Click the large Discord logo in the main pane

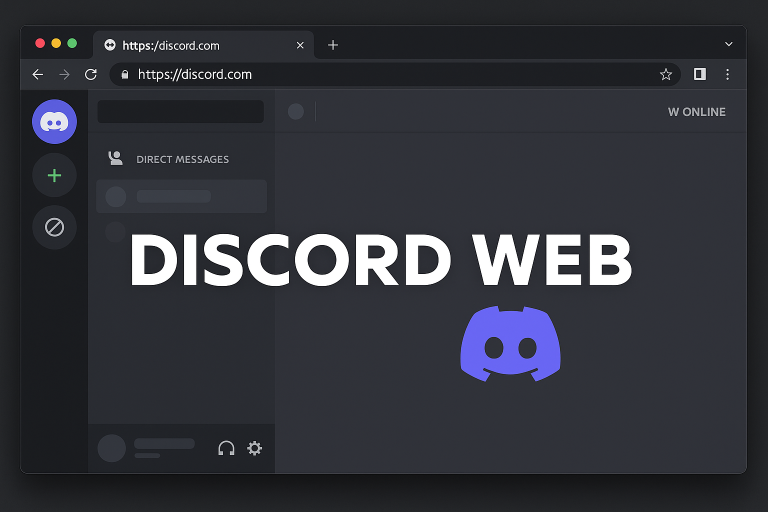510,344
